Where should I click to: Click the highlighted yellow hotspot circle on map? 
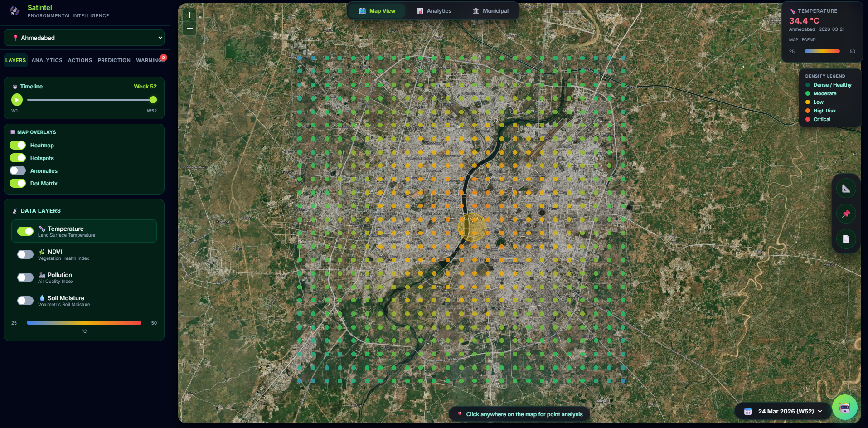pyautogui.click(x=472, y=227)
